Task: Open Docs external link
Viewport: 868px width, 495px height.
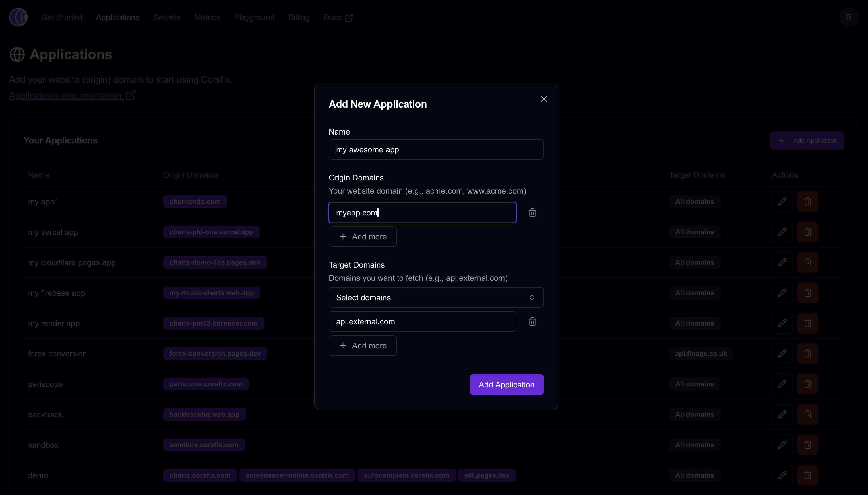Action: coord(338,17)
